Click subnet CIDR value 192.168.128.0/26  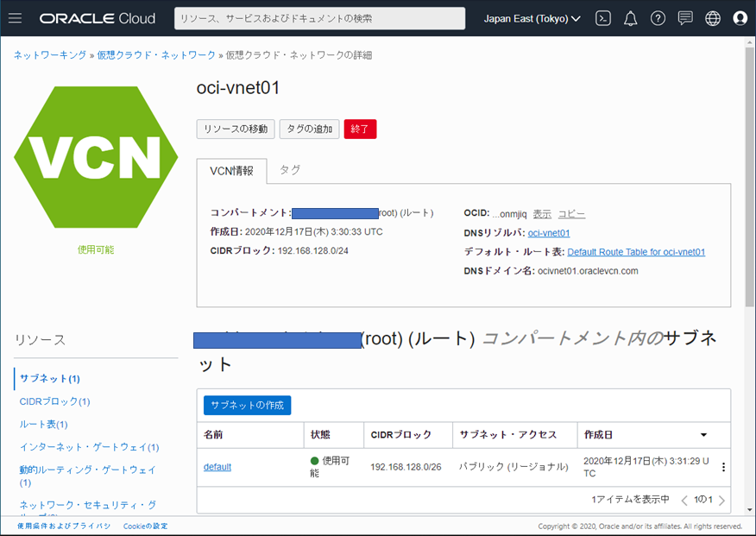point(406,467)
